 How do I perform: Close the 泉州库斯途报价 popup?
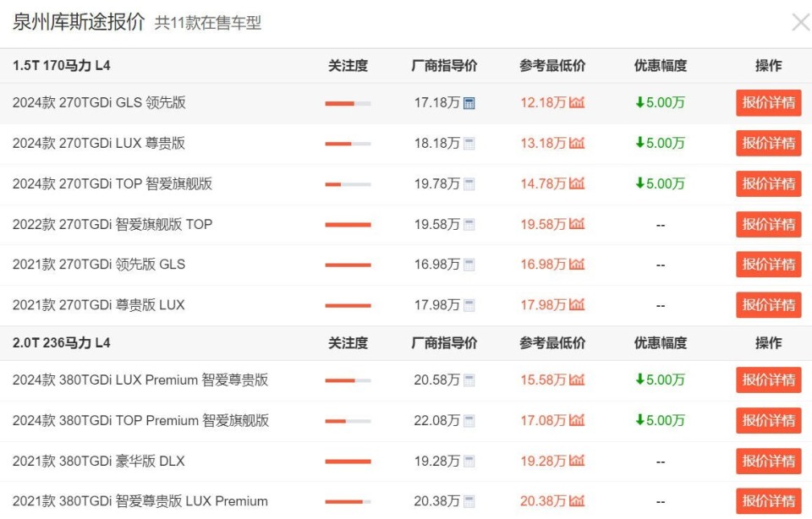point(800,23)
